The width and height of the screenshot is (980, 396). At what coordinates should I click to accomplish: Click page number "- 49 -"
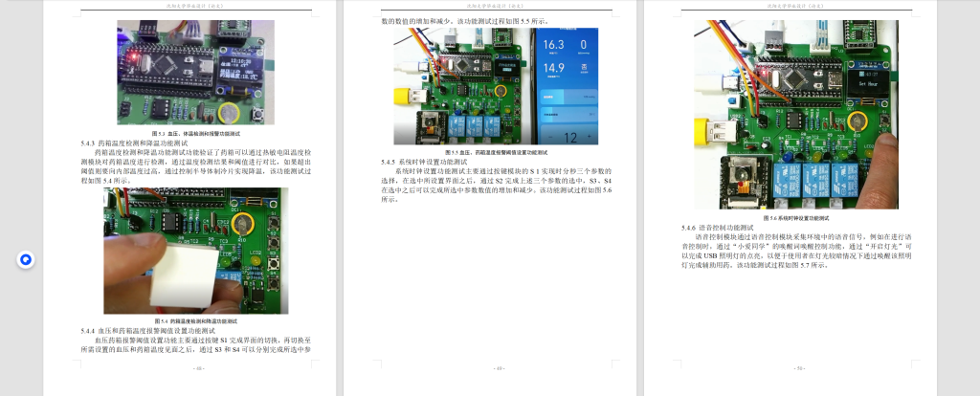coord(499,368)
